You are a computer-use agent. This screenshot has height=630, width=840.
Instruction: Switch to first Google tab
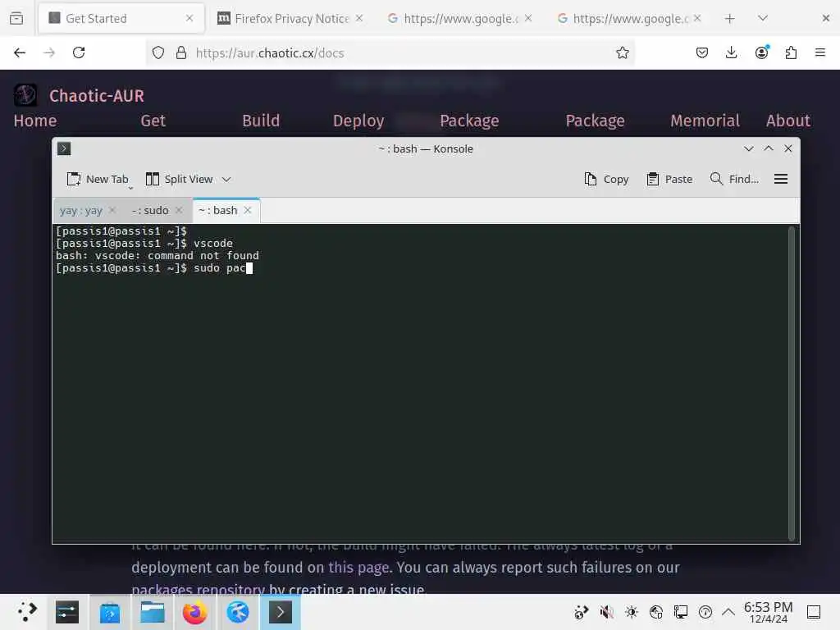(459, 18)
